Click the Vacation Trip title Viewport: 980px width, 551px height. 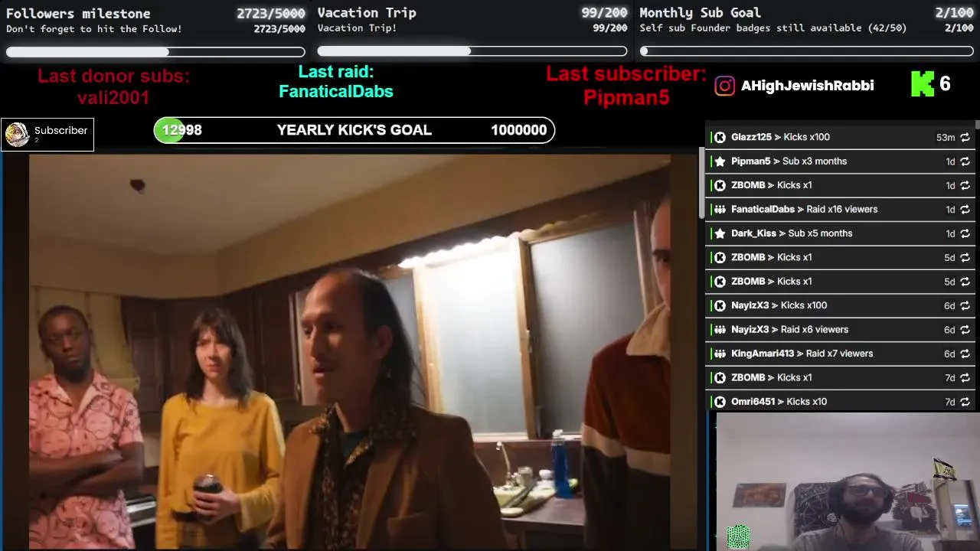point(367,13)
